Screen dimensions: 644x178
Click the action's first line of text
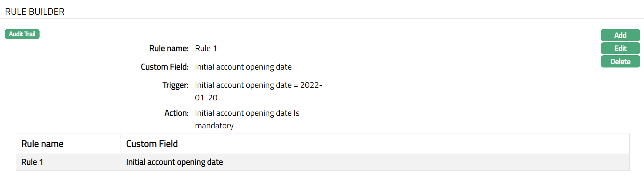tap(247, 113)
